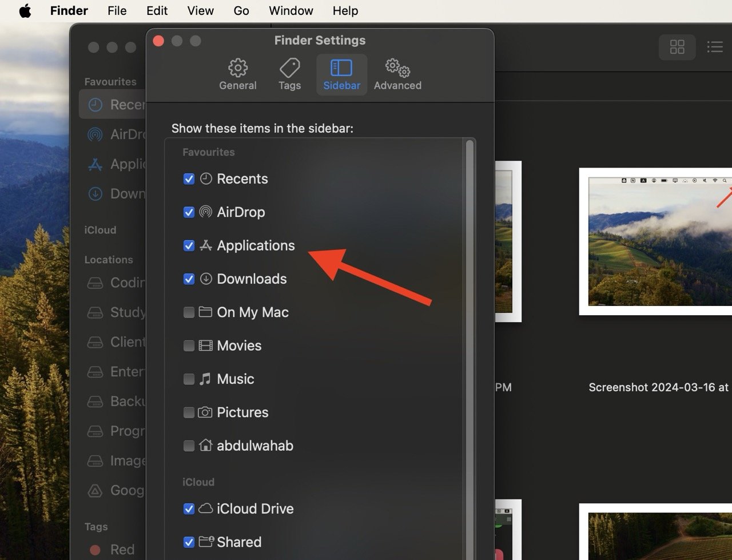Click the film strip icon next to Movies
Screen dimensions: 732x560
pos(205,345)
